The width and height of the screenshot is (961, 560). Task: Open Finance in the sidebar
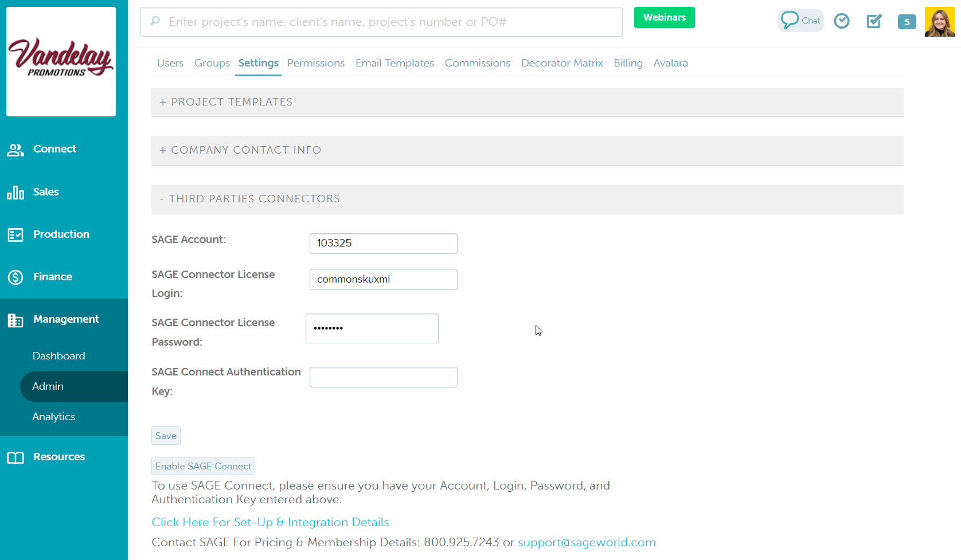pos(52,277)
